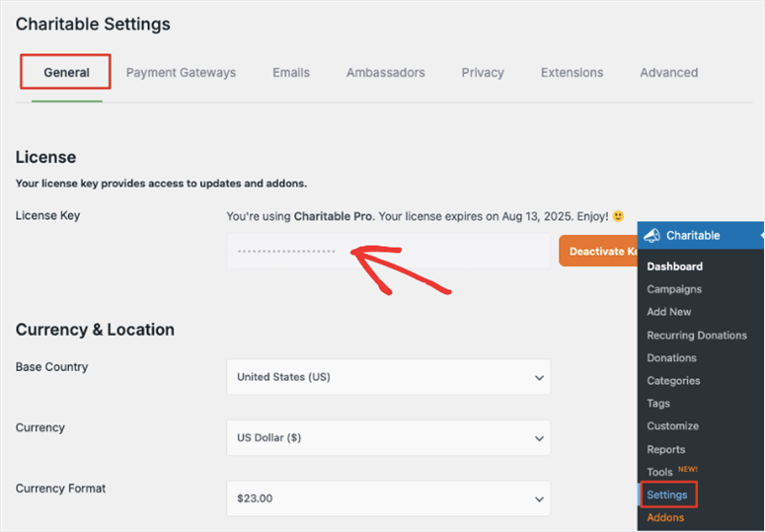
Task: Click the "License" section heading
Action: (x=45, y=157)
